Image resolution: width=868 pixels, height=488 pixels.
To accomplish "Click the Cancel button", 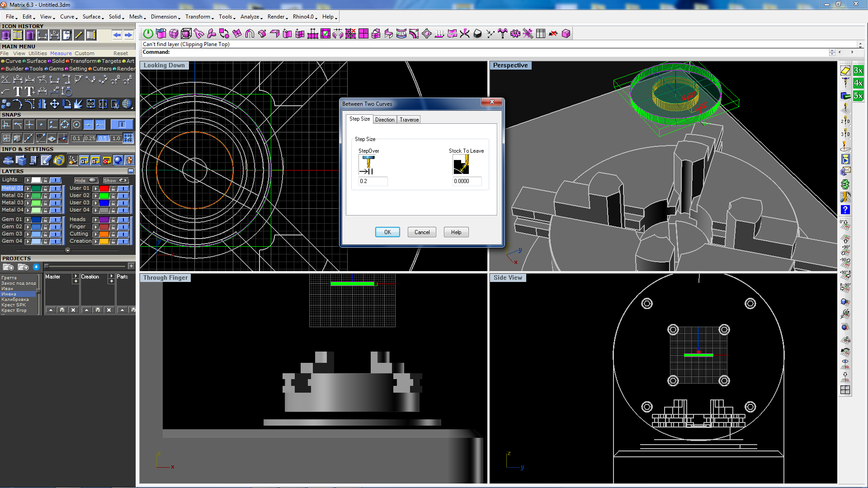I will (x=422, y=232).
